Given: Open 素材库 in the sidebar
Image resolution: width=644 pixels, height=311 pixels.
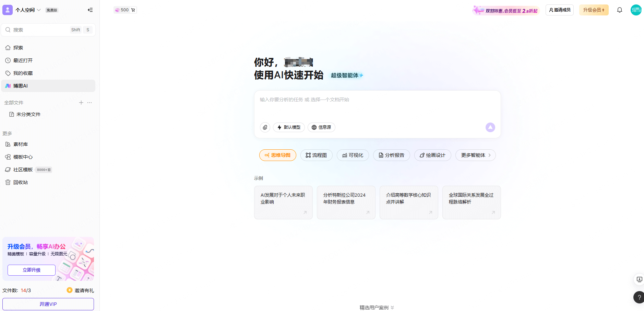Looking at the screenshot, I should 21,144.
